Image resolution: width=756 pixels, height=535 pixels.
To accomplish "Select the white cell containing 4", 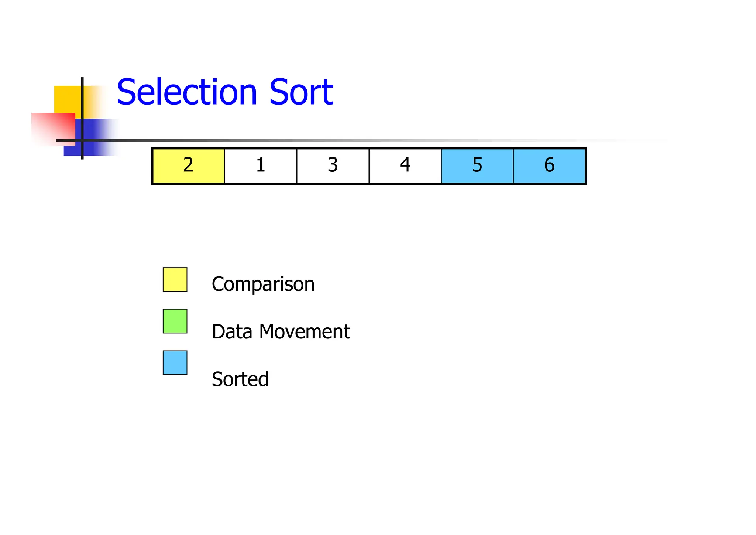I will tap(405, 166).
